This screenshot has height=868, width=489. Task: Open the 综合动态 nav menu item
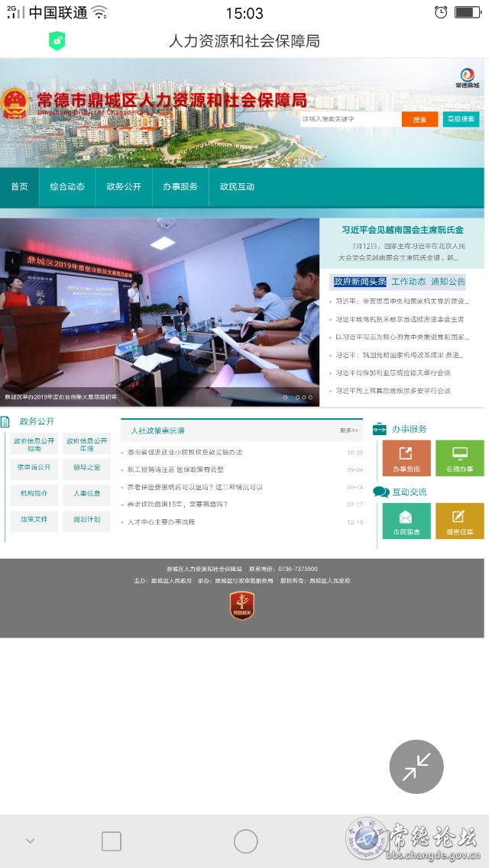67,187
